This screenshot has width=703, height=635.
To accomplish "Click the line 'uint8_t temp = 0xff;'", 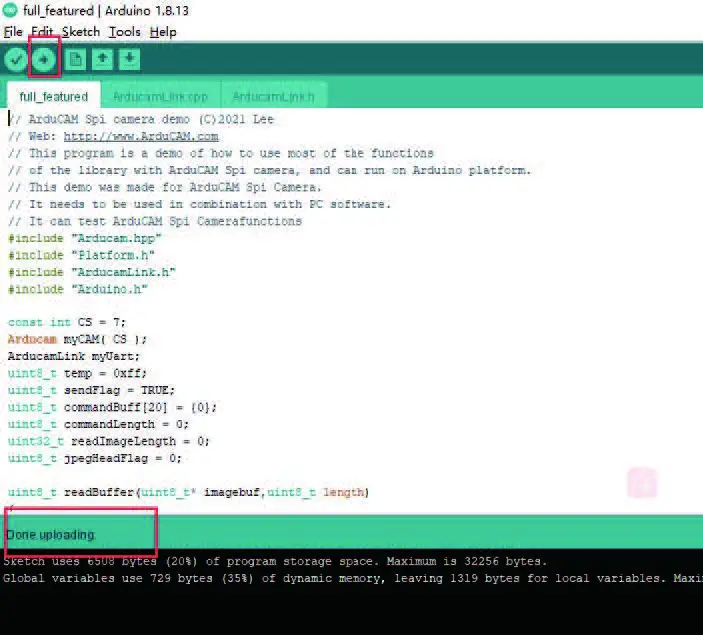I will (x=77, y=374).
